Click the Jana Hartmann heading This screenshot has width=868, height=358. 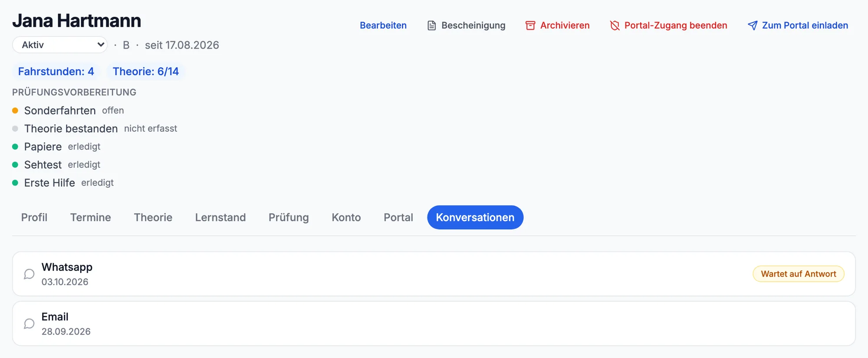(x=77, y=20)
